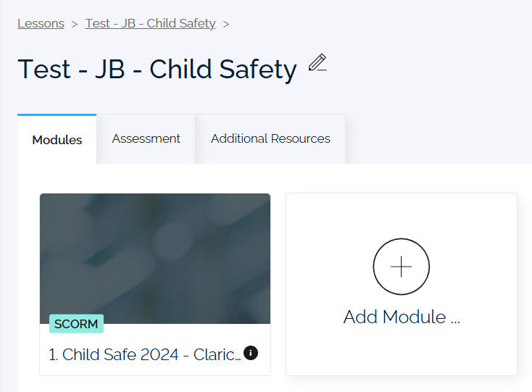532x392 pixels.
Task: Go to Lessons via breadcrumb link
Action: 41,23
